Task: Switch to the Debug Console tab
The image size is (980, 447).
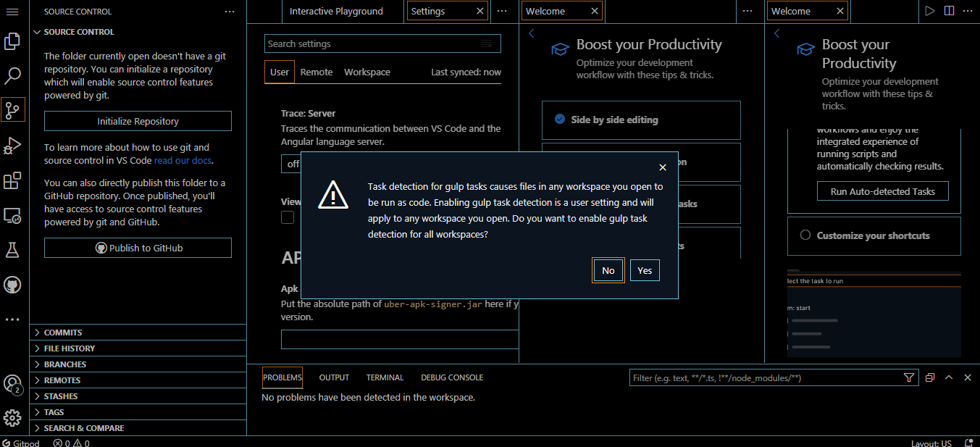Action: pyautogui.click(x=452, y=377)
